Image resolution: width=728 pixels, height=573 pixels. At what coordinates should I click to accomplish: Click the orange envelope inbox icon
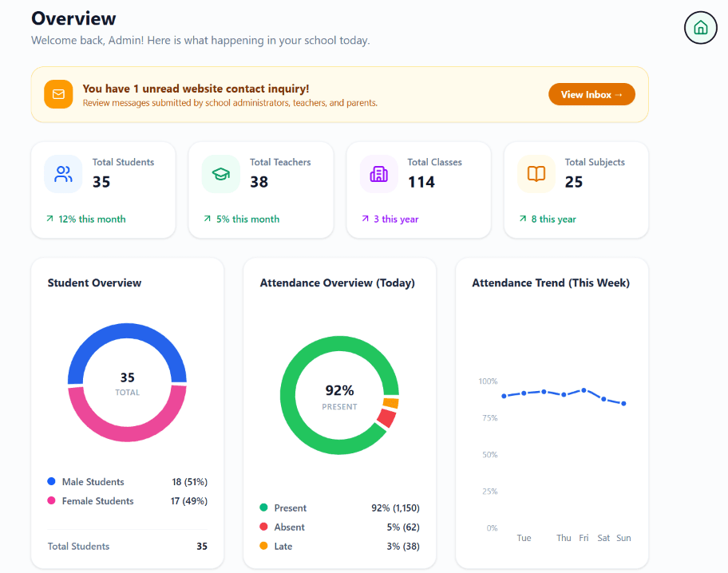[x=58, y=94]
